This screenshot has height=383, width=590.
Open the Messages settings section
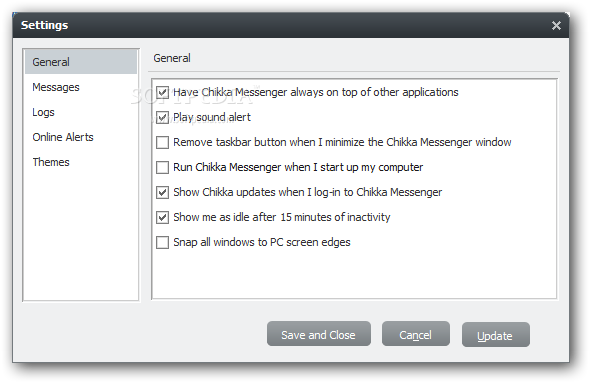click(56, 87)
